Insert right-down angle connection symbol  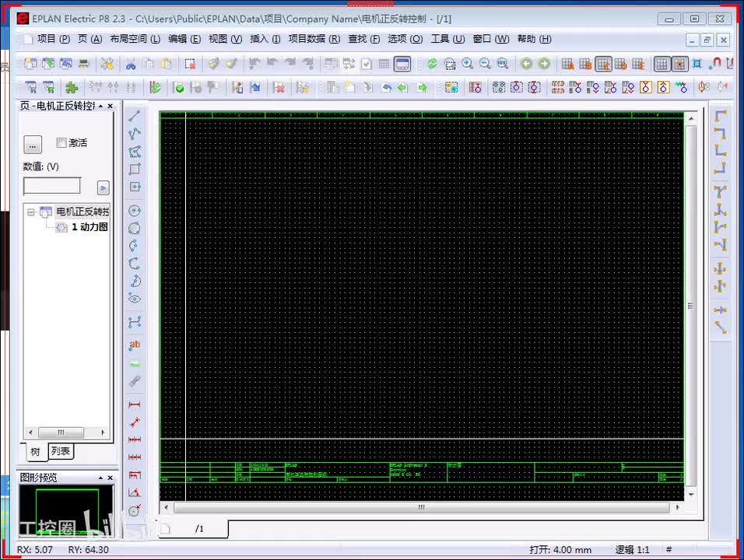[x=721, y=116]
